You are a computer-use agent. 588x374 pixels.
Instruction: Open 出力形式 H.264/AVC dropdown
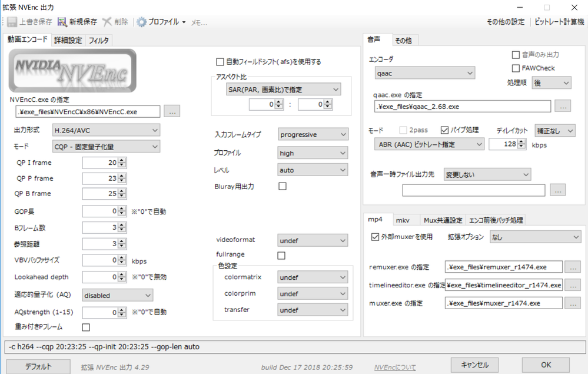click(106, 130)
